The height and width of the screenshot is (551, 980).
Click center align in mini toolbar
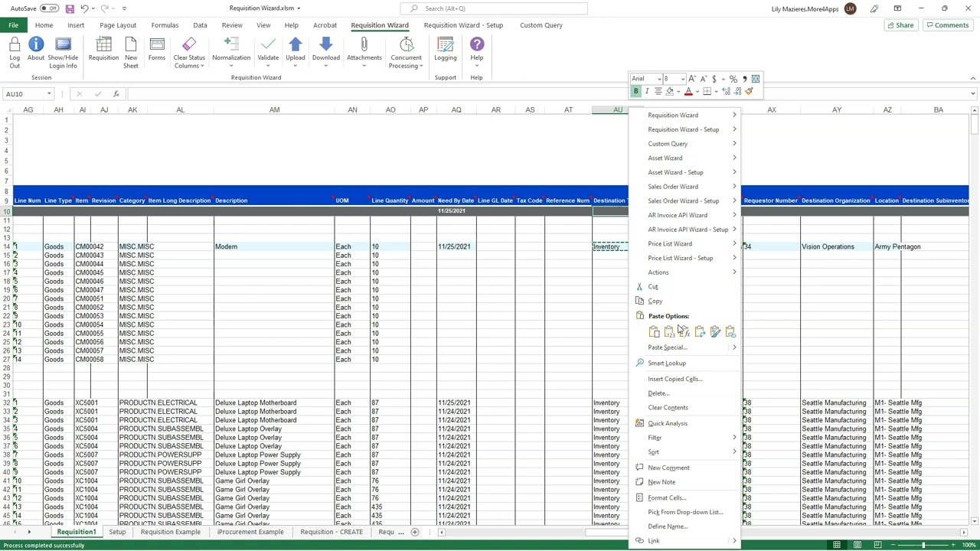(x=658, y=92)
